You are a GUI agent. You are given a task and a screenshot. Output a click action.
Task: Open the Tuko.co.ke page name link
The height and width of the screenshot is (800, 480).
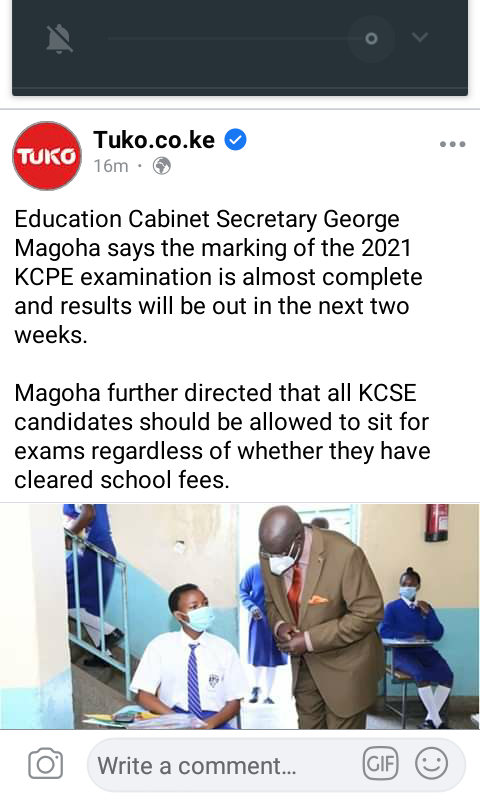tap(154, 140)
